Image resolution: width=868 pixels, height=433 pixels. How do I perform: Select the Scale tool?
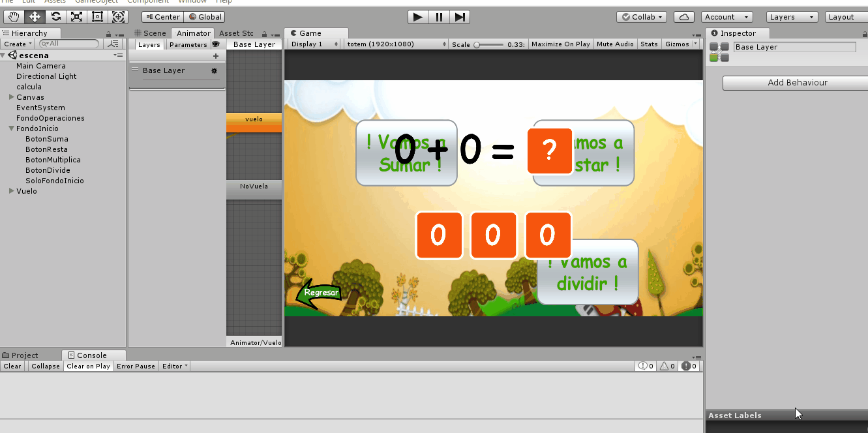click(x=77, y=17)
